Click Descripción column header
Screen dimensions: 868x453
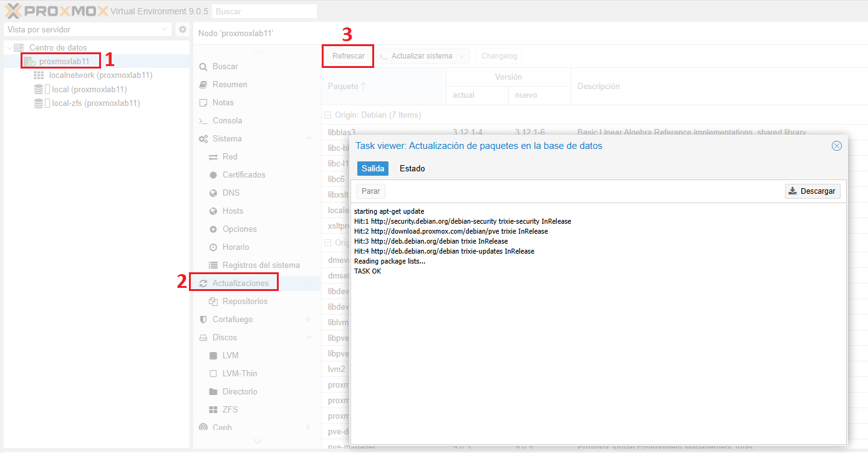[719, 87]
